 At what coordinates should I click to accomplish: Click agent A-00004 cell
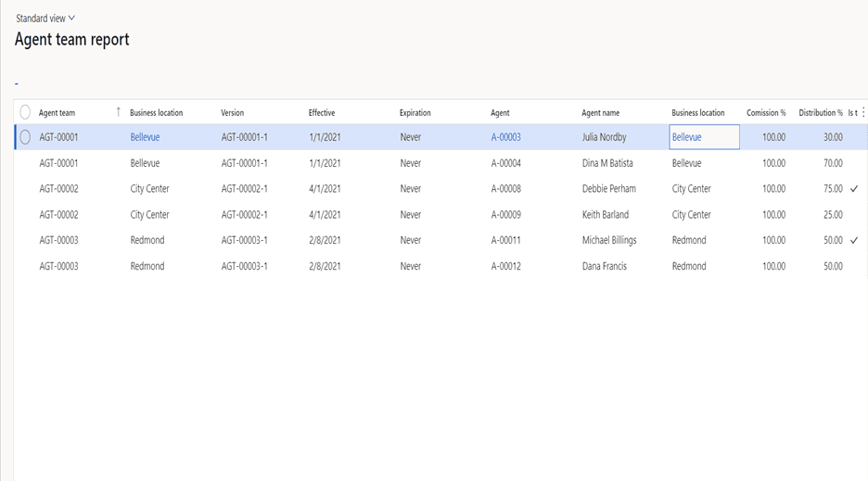tap(506, 163)
